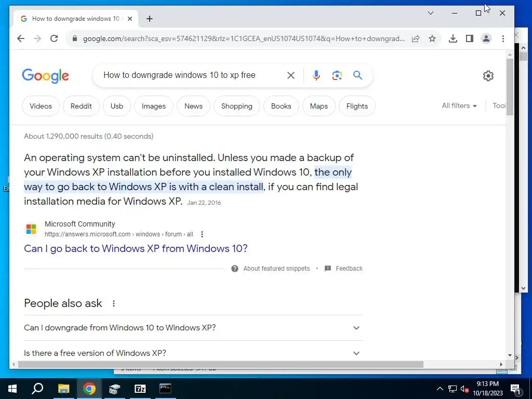Open the Chrome profile avatar

tap(486, 38)
